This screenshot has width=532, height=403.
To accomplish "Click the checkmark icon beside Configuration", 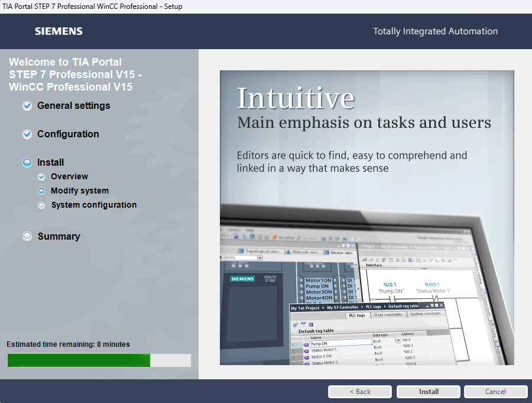I will click(x=27, y=134).
